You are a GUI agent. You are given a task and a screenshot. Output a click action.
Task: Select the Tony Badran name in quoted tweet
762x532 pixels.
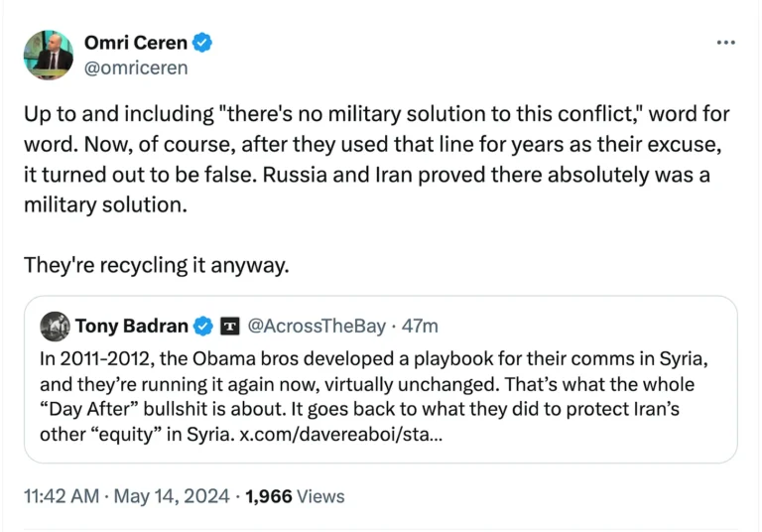[133, 326]
